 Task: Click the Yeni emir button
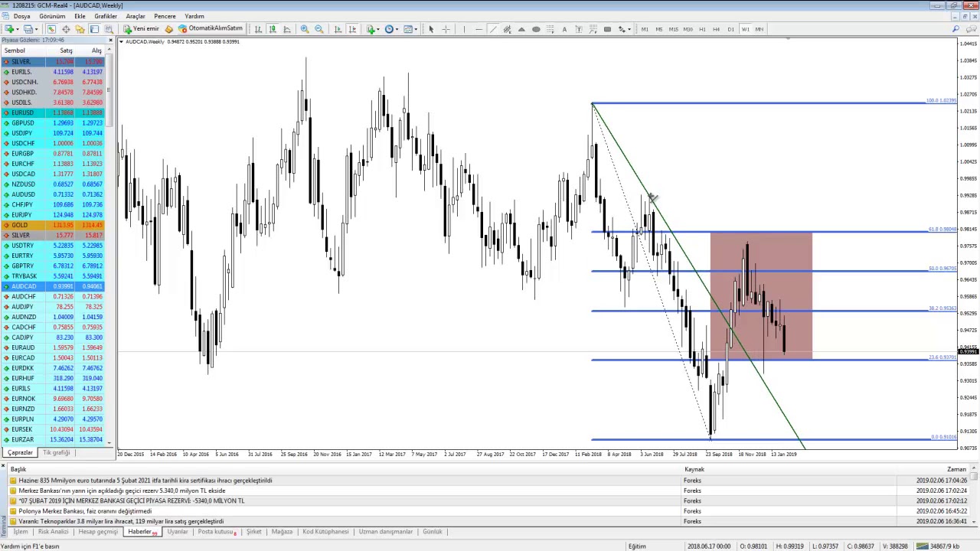tap(142, 29)
